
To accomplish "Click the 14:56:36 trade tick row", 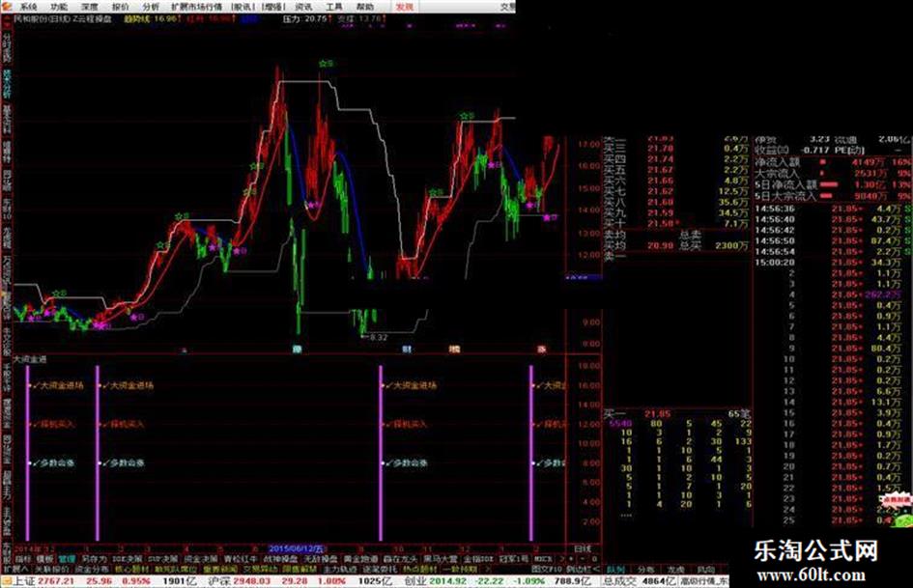I will (x=833, y=209).
